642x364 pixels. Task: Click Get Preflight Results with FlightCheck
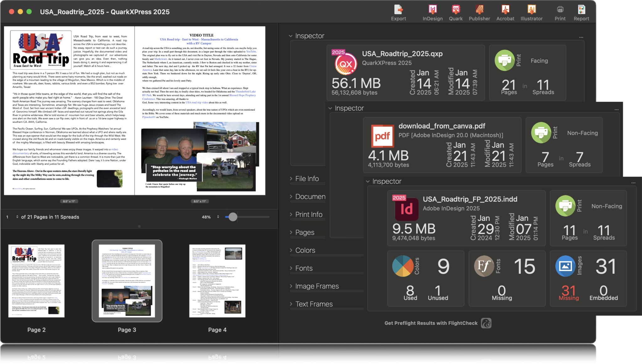click(x=431, y=323)
